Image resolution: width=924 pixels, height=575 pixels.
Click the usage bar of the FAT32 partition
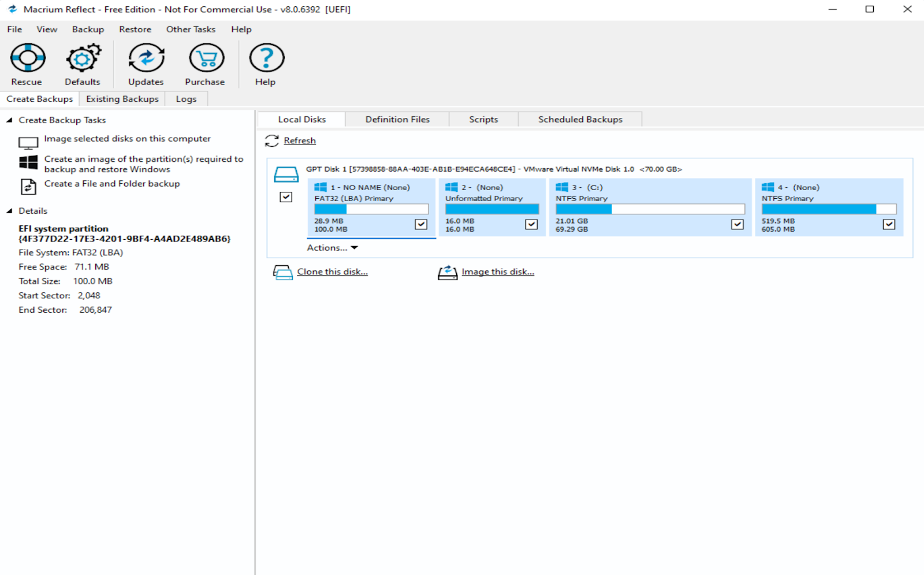coord(371,209)
